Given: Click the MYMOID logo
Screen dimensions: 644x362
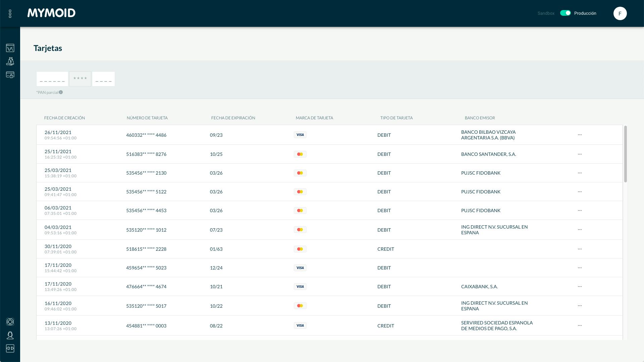Looking at the screenshot, I should (x=51, y=13).
